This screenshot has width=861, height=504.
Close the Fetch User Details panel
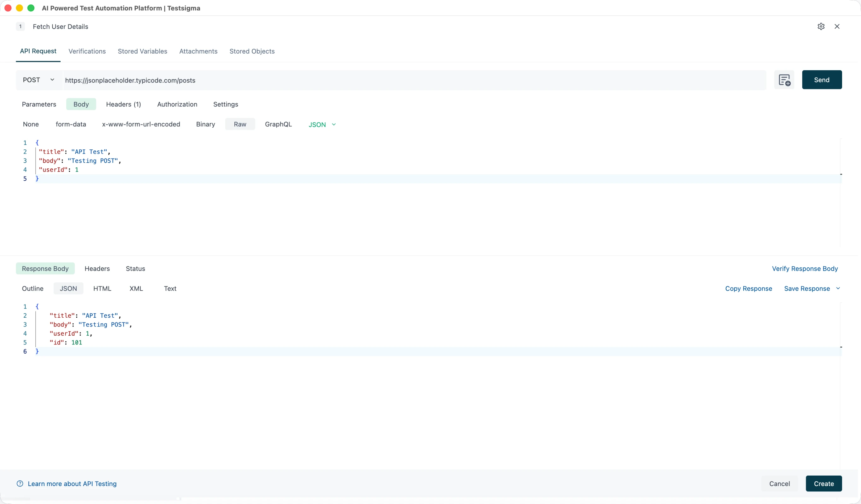tap(837, 26)
